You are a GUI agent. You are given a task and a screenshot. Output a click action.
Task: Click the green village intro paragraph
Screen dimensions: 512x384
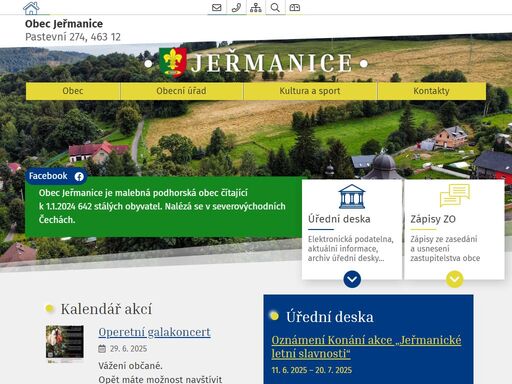tap(162, 206)
